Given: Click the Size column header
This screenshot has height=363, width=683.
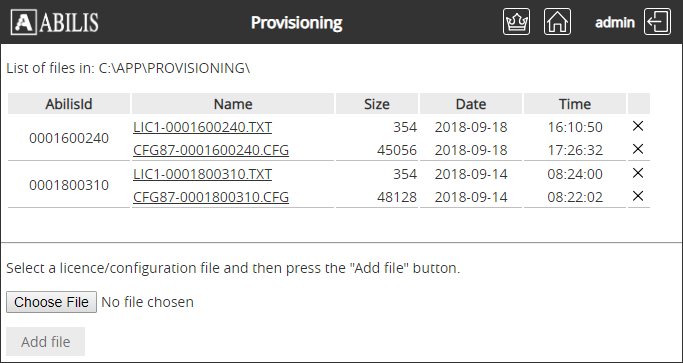Looking at the screenshot, I should pos(377,104).
